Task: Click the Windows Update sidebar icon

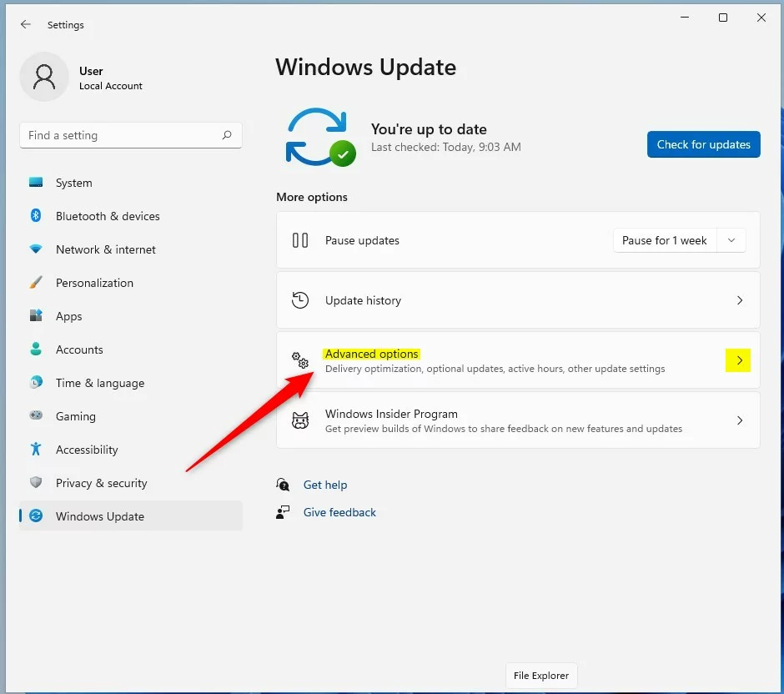Action: click(x=36, y=515)
